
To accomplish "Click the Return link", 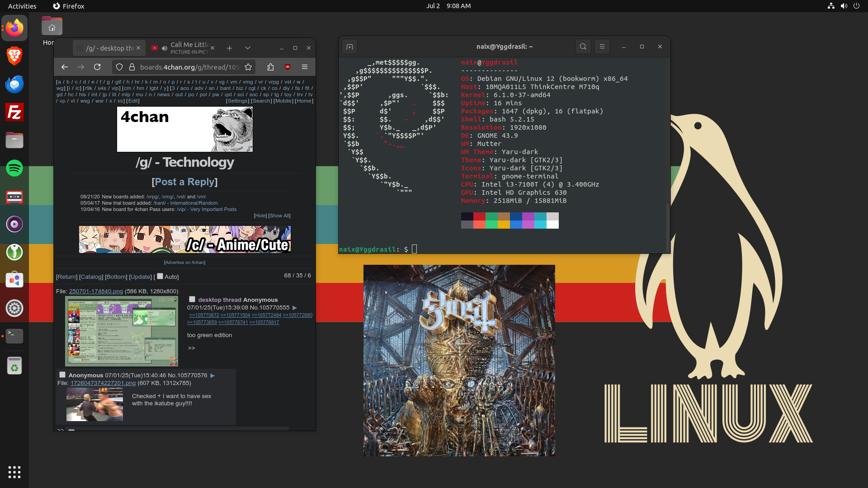I will click(67, 277).
